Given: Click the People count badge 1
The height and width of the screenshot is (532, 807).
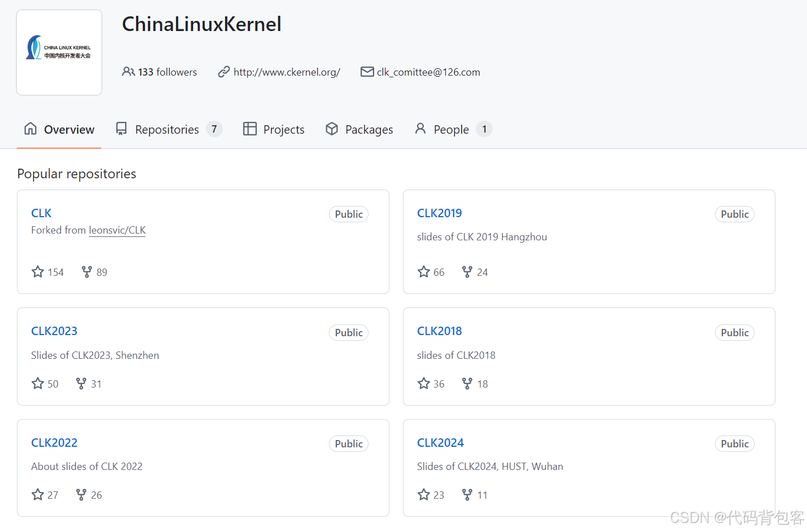Looking at the screenshot, I should click(x=484, y=129).
